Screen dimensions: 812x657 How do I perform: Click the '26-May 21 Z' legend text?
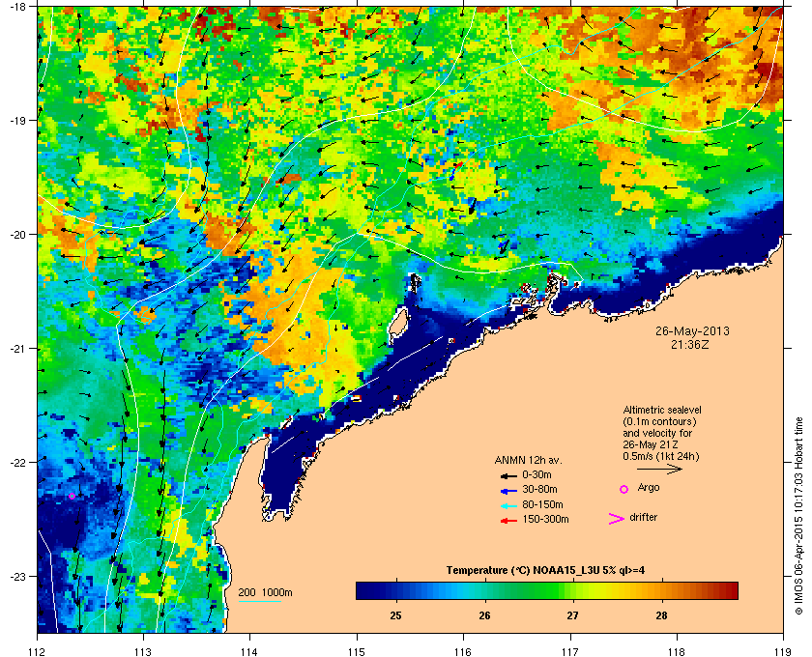651,444
